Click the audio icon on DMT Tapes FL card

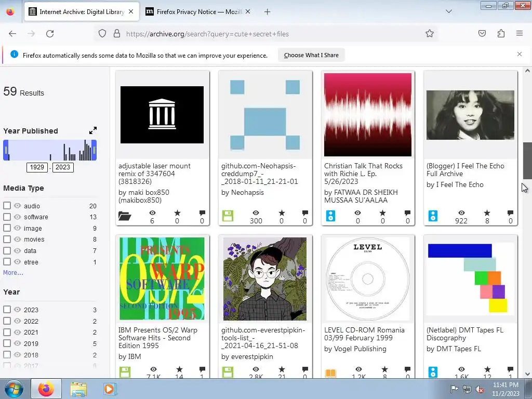pyautogui.click(x=433, y=372)
